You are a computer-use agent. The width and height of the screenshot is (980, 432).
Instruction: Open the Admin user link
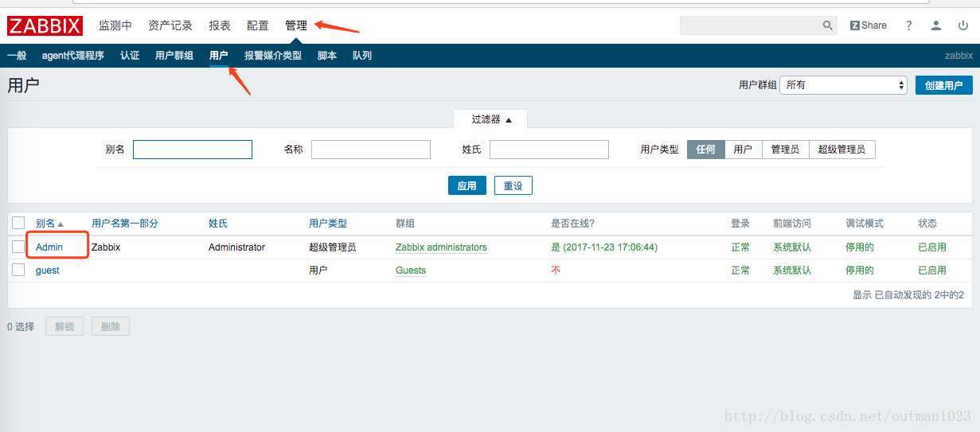point(49,247)
